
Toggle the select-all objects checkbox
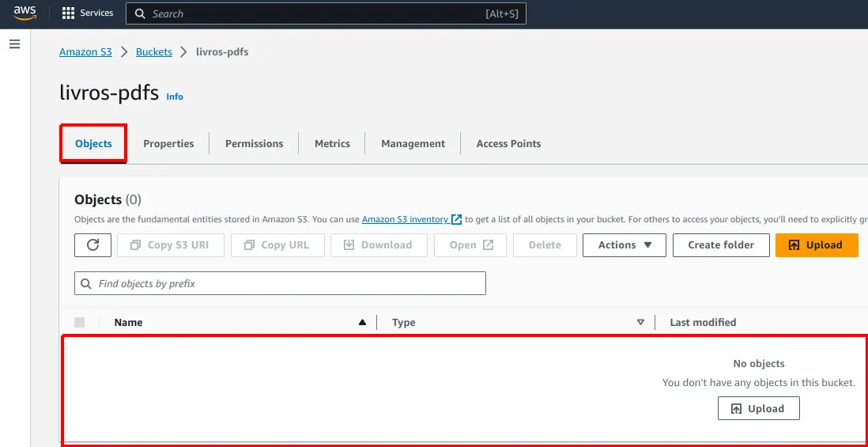(x=80, y=322)
